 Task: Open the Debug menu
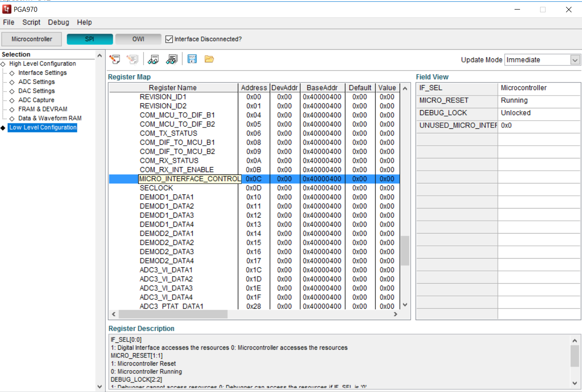[x=58, y=22]
